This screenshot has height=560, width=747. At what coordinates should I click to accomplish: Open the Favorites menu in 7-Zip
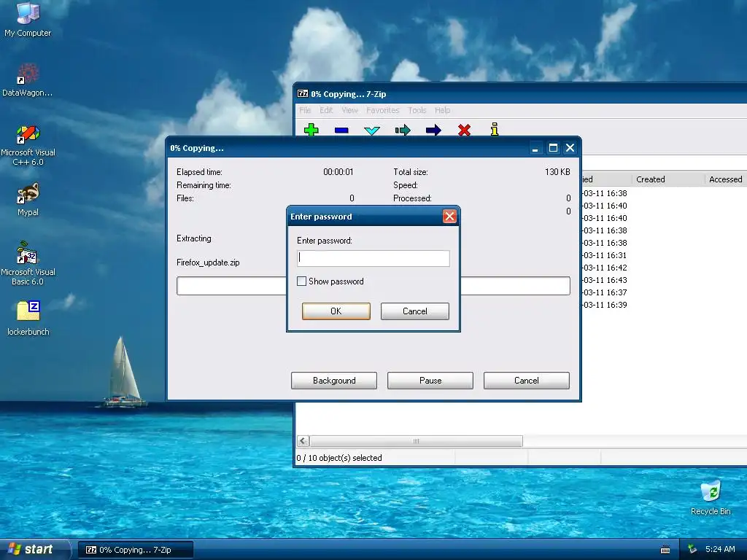click(382, 110)
